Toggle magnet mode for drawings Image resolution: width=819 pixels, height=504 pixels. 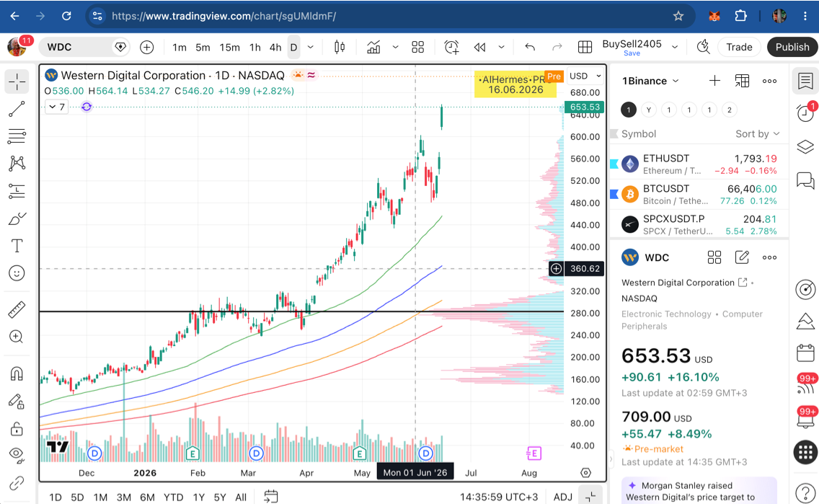pos(17,374)
